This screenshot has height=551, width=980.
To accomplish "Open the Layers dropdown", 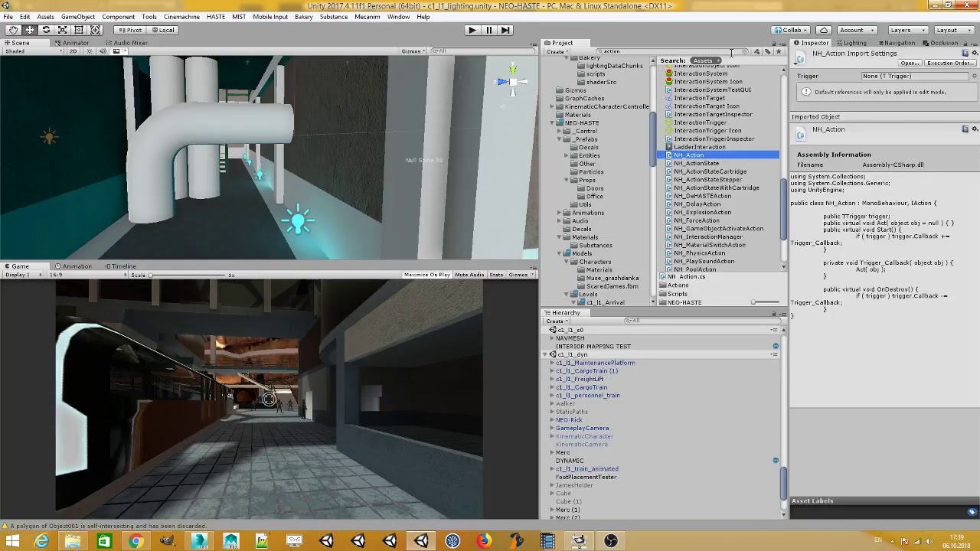I will coord(909,30).
